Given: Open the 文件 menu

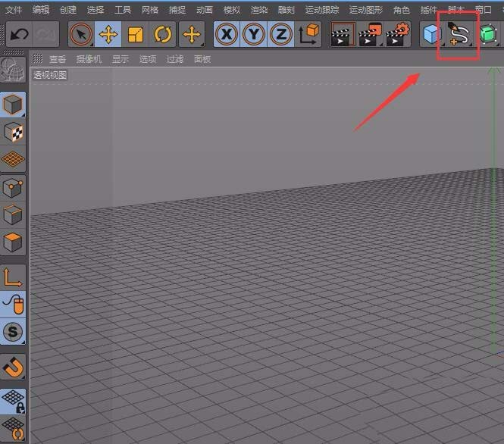Looking at the screenshot, I should pyautogui.click(x=14, y=10).
